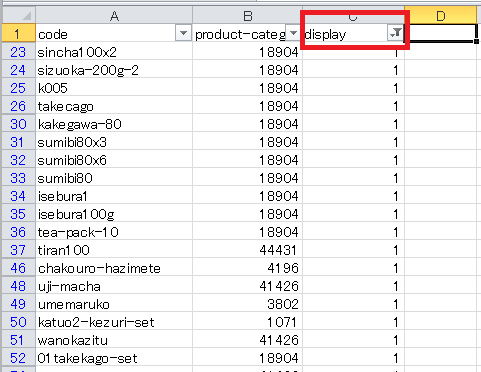This screenshot has width=481, height=372.
Task: Click the cell containing uji-macha
Action: point(114,286)
